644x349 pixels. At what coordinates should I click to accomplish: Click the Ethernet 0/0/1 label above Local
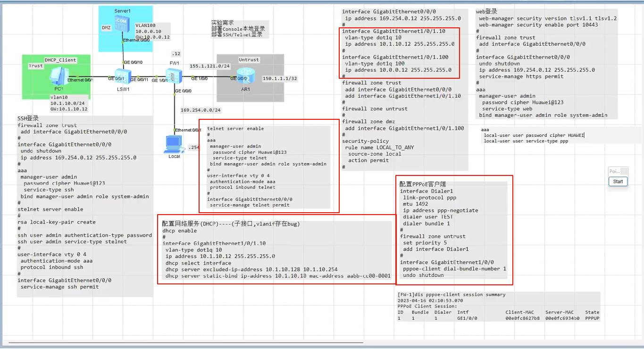(188, 130)
